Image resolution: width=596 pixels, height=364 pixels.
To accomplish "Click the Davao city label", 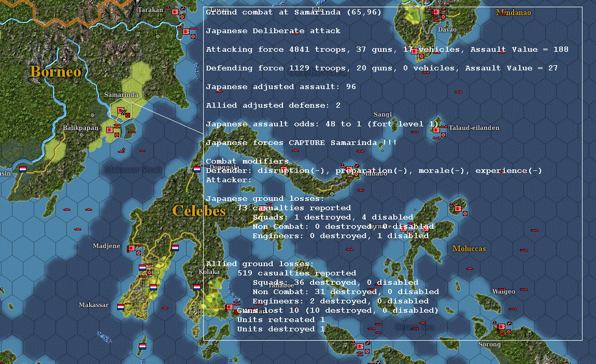I will [447, 29].
